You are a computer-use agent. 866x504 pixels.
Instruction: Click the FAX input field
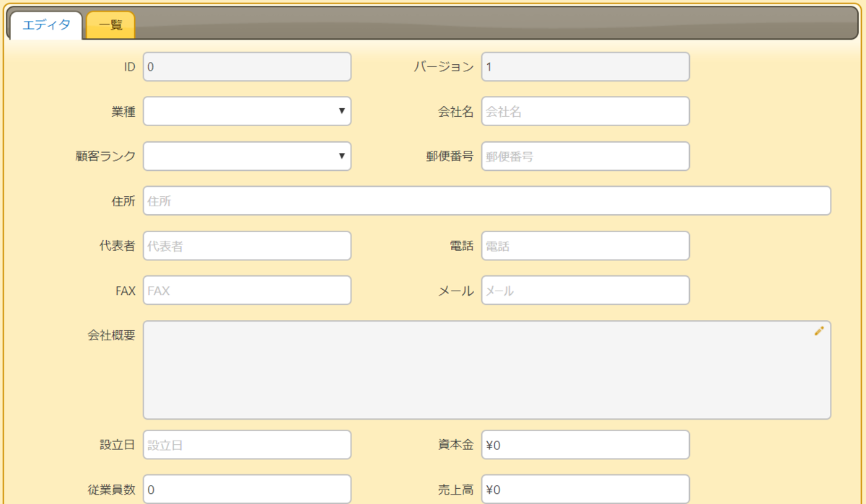248,290
